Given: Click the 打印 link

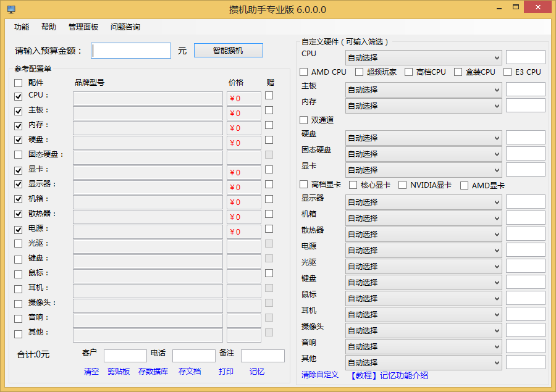Looking at the screenshot, I should point(226,372).
